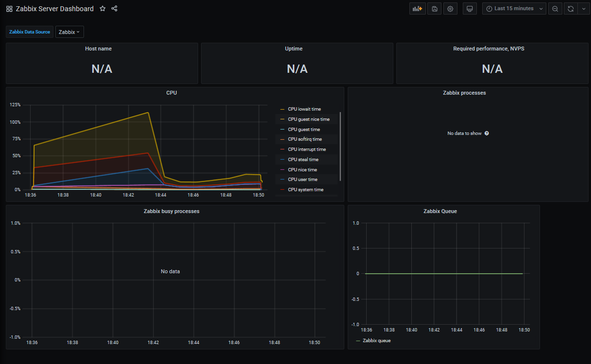Click the Zabbix Data Source label

[30, 32]
